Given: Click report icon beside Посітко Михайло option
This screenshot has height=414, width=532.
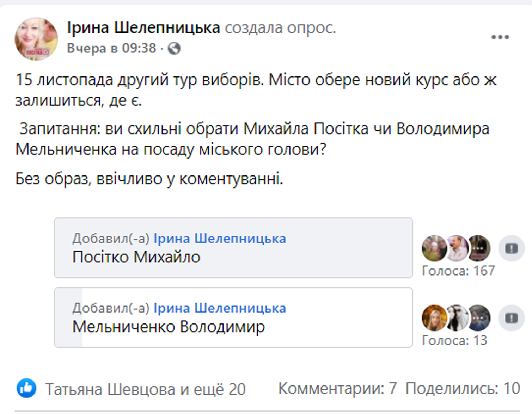Looking at the screenshot, I should 511,248.
